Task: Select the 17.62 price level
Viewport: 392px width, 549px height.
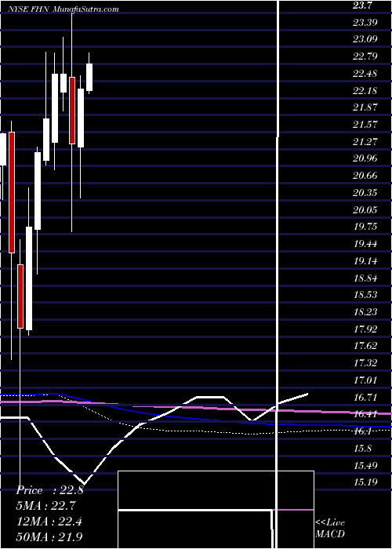Action: (365, 346)
